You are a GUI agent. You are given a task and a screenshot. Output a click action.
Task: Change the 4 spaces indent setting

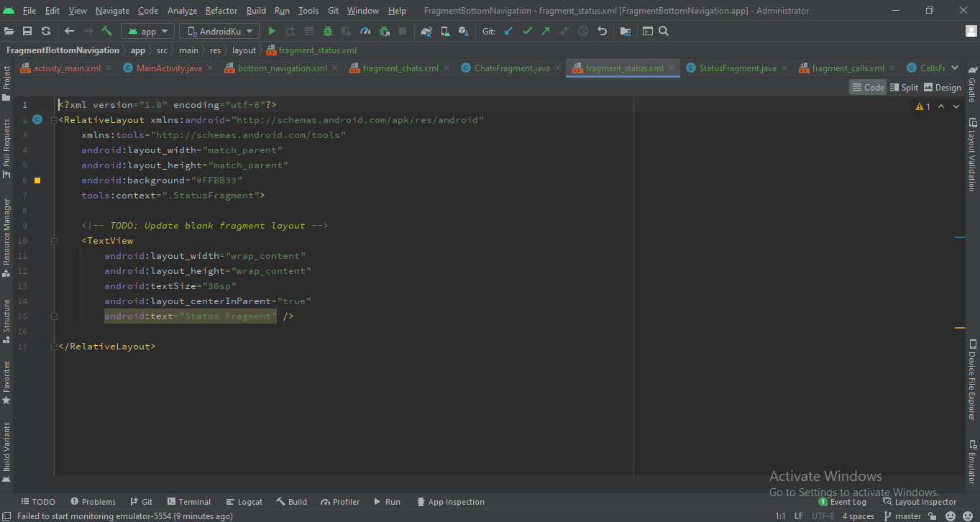tap(858, 516)
